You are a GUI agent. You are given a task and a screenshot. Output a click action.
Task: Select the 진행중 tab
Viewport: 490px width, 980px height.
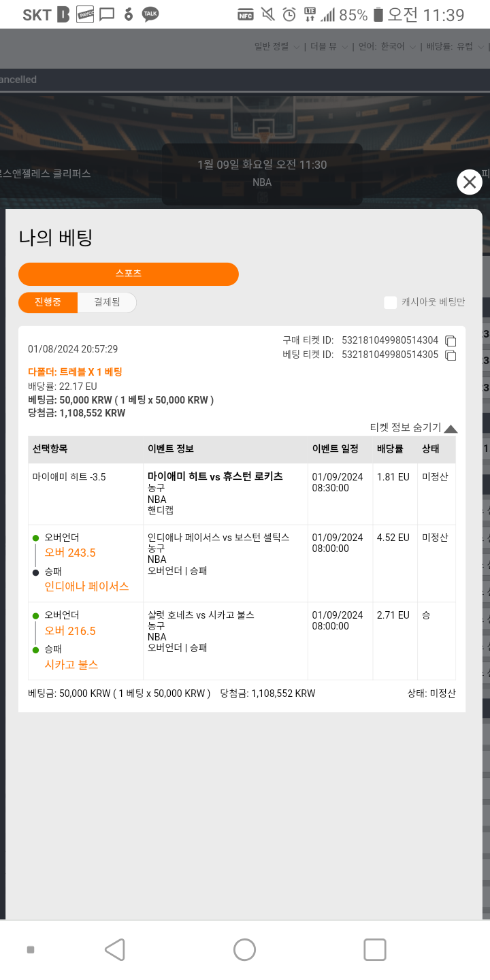48,302
